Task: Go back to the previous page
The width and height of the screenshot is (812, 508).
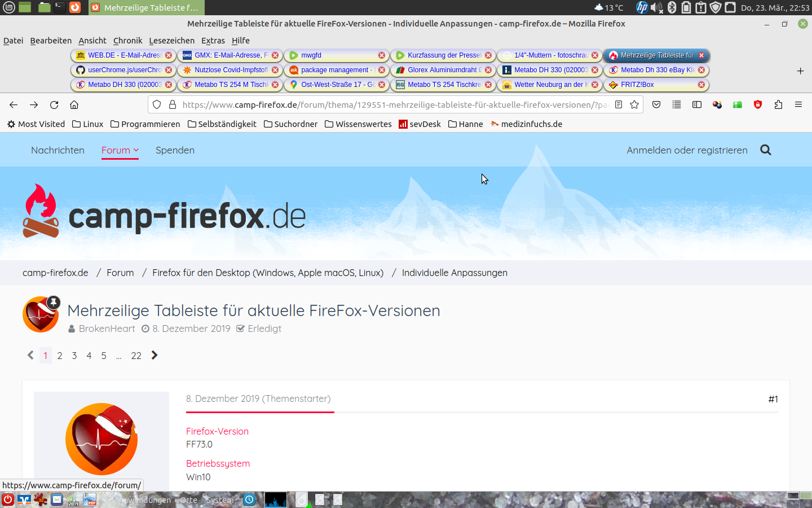Action: [14, 105]
